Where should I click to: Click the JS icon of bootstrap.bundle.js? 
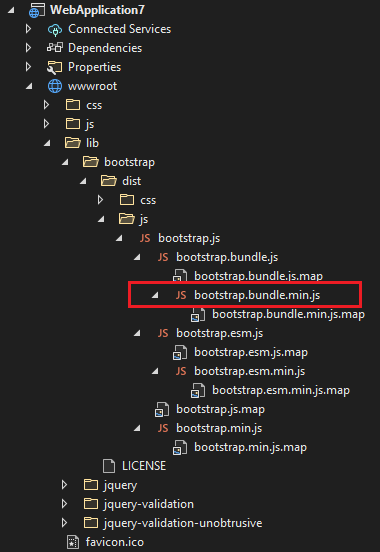click(x=163, y=257)
